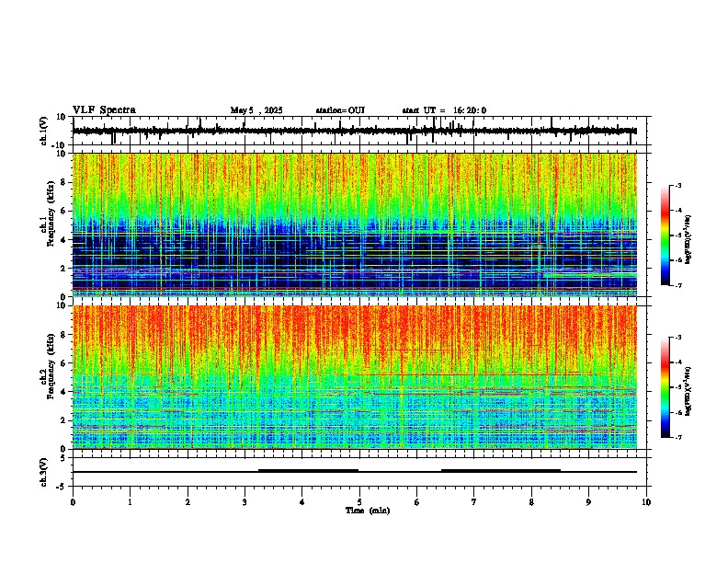Select the "start UT = 16:20:0" text
The height and width of the screenshot is (563, 728).
point(444,110)
